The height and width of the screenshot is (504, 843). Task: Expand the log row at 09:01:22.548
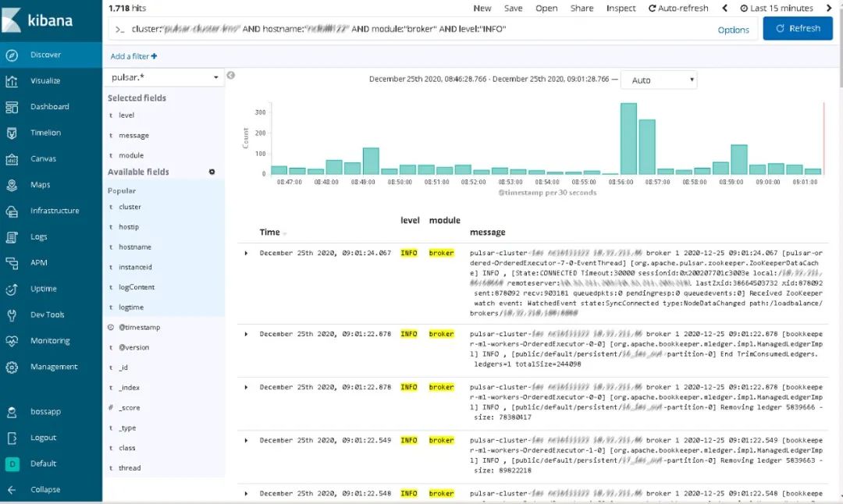[246, 493]
